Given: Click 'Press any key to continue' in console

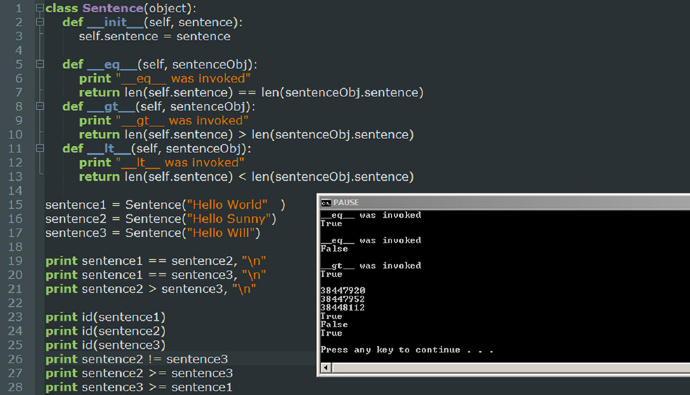Looking at the screenshot, I should point(390,350).
